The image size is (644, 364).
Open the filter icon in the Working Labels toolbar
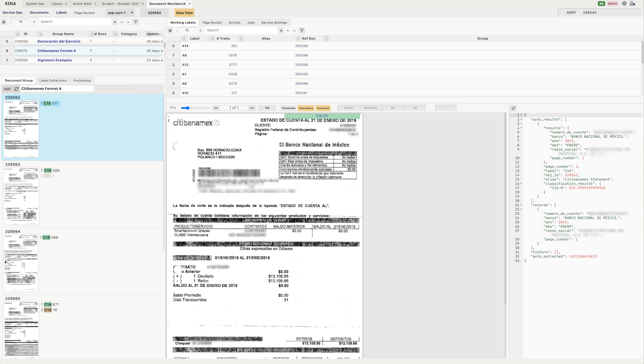click(x=302, y=31)
